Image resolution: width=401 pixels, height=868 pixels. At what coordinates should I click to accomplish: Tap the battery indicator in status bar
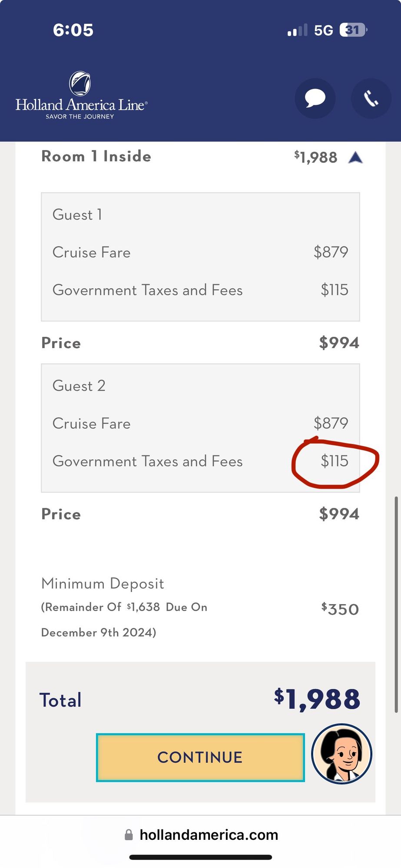click(354, 30)
